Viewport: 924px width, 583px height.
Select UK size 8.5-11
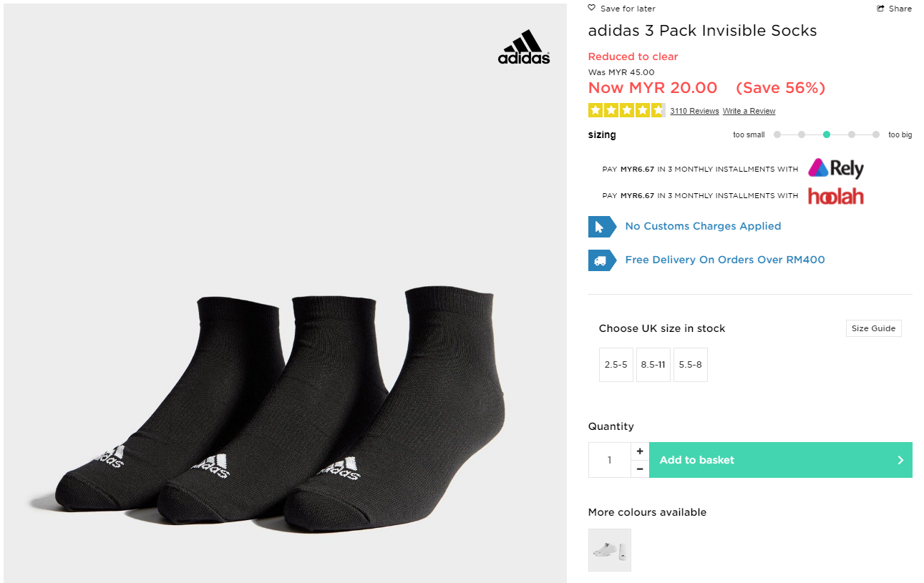pyautogui.click(x=653, y=365)
